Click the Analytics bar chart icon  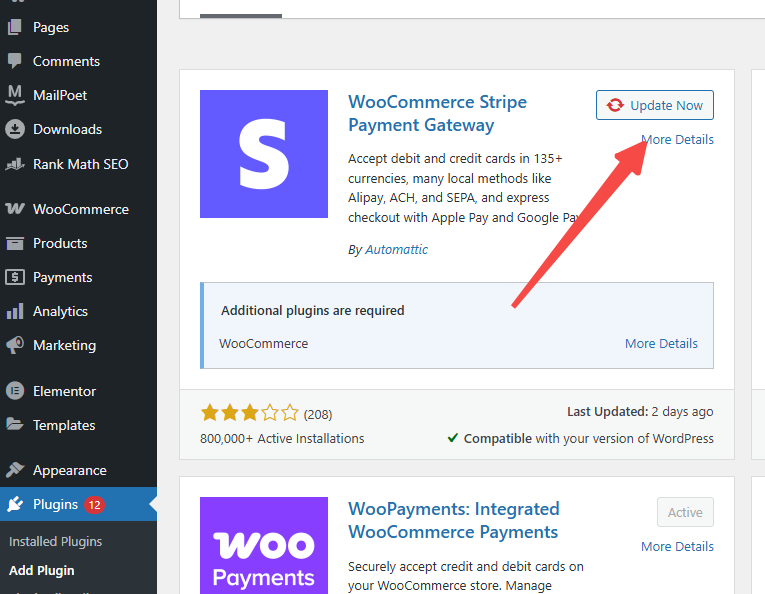pyautogui.click(x=15, y=311)
